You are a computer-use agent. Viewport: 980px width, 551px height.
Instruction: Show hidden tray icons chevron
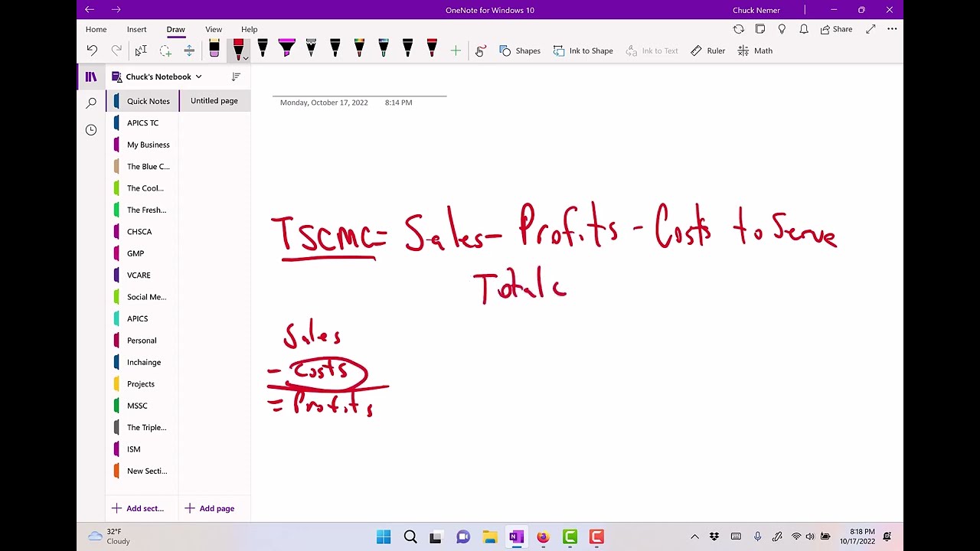pos(694,537)
